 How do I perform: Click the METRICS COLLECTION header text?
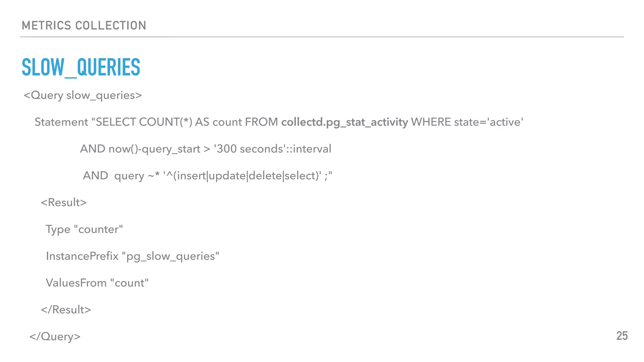[x=84, y=25]
